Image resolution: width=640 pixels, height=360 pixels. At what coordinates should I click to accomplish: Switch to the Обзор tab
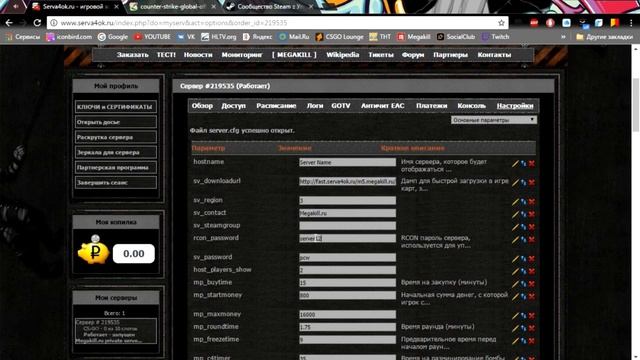[202, 106]
